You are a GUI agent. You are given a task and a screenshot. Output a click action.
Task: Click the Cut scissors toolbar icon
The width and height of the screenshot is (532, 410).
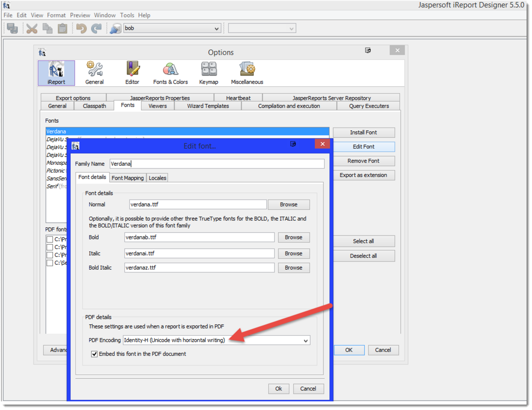point(32,28)
